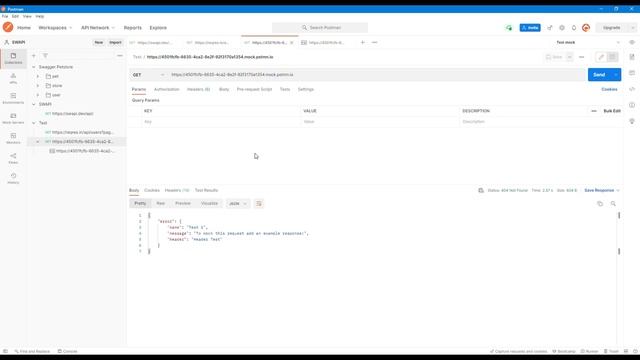Open the documentation icon in the right sidebar
640x360 pixels.
click(x=632, y=57)
